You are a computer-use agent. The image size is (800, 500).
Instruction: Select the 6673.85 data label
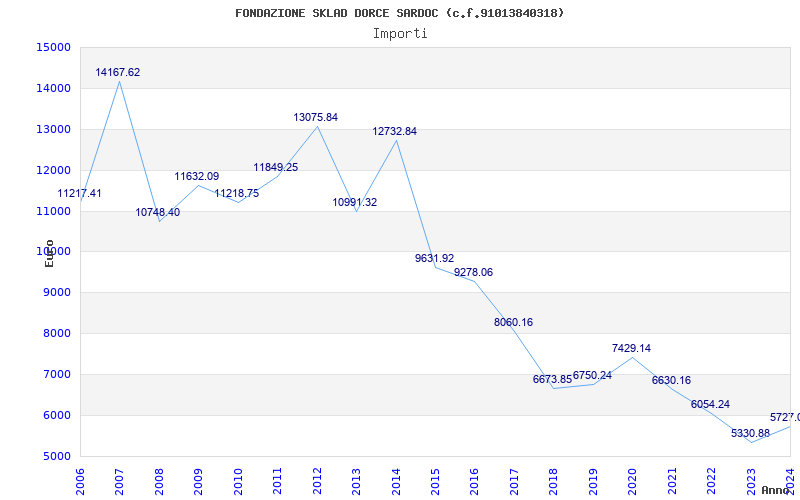pyautogui.click(x=553, y=379)
